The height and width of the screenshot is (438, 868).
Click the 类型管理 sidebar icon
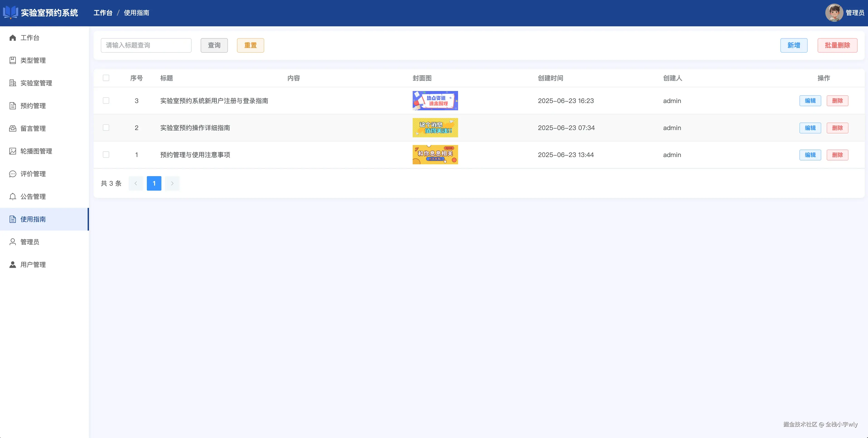pos(12,60)
